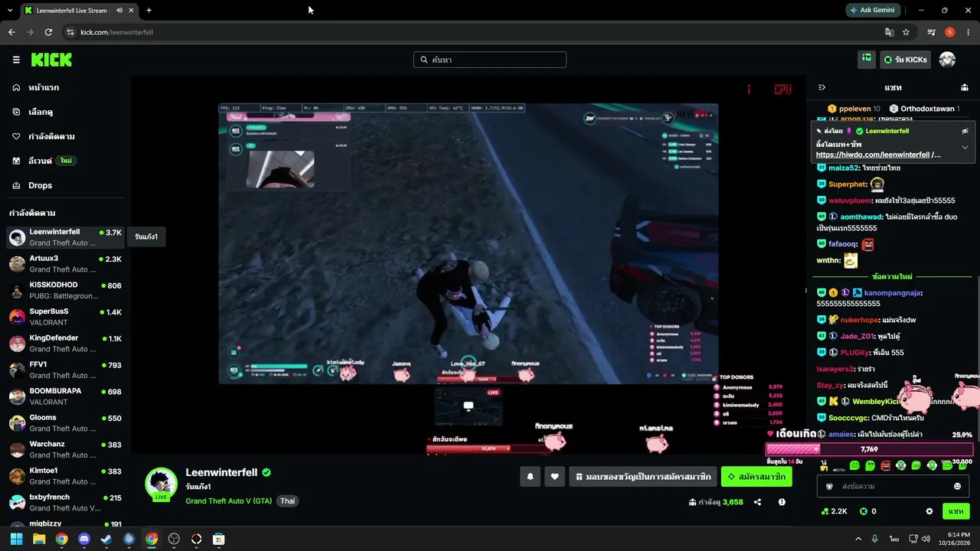The height and width of the screenshot is (551, 980).
Task: Click the green สมัครสมาชิก subscribe button
Action: [756, 477]
